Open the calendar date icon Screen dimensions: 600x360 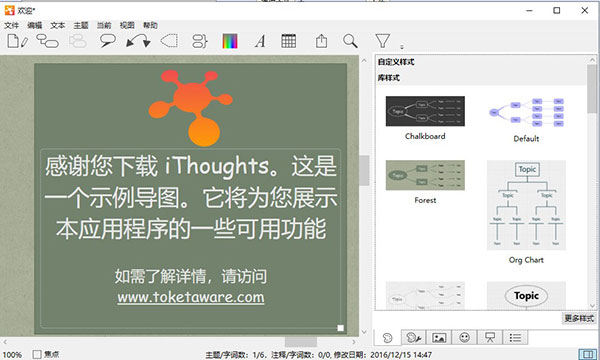289,41
